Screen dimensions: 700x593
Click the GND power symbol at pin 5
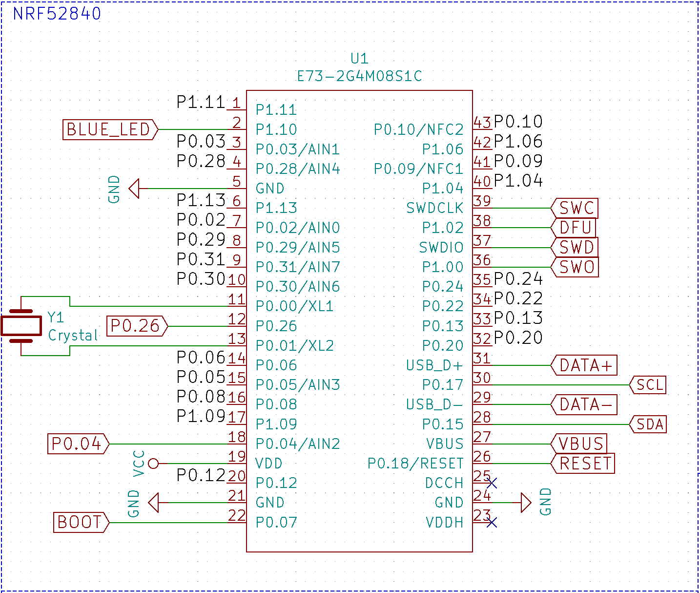tap(134, 189)
